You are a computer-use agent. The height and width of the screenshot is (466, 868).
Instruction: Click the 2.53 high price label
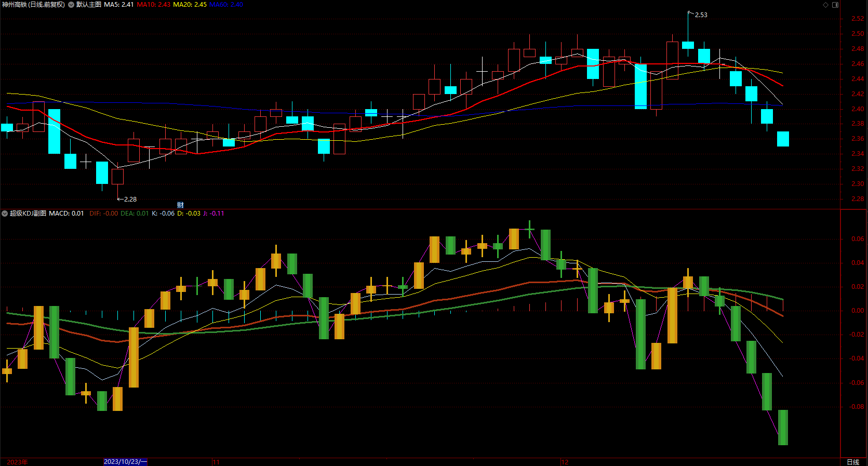point(701,15)
